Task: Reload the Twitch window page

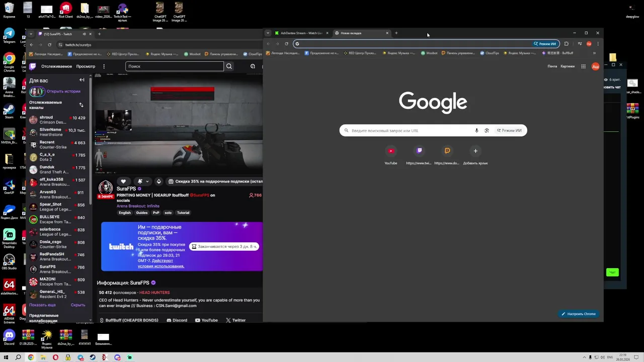Action: [49, 45]
